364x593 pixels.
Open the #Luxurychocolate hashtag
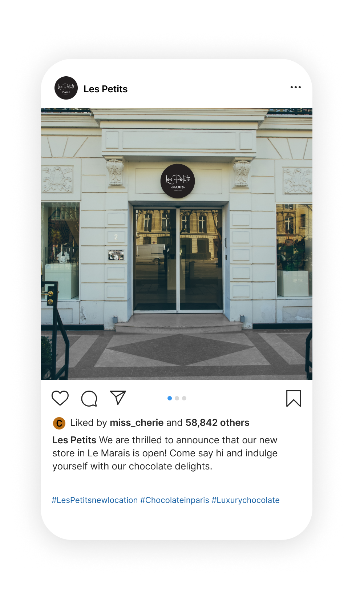coord(246,500)
